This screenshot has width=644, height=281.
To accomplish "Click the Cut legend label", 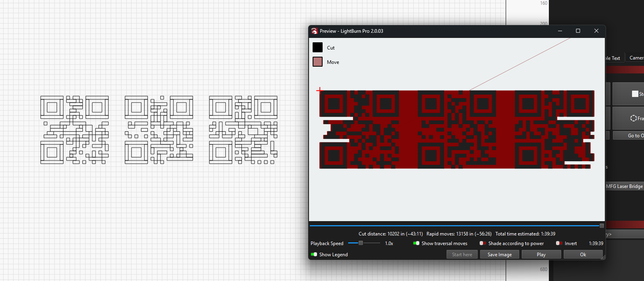I will [331, 48].
